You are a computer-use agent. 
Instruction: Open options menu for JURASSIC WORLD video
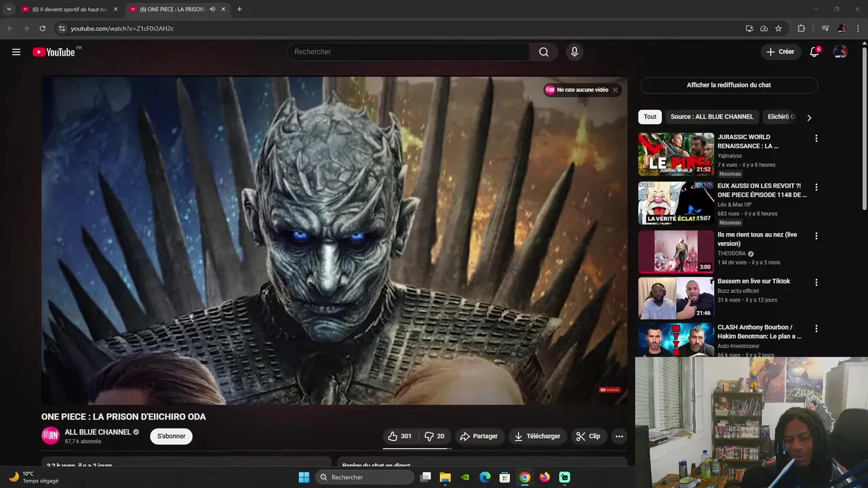pyautogui.click(x=816, y=138)
